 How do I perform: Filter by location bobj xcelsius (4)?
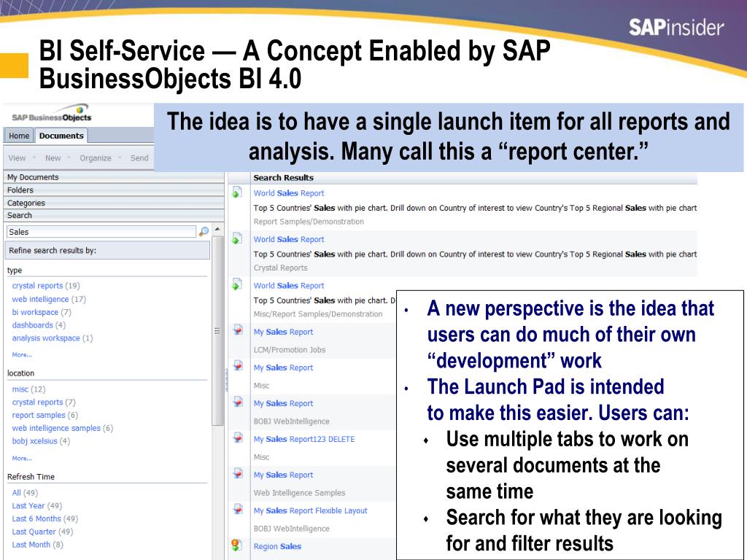(x=41, y=440)
